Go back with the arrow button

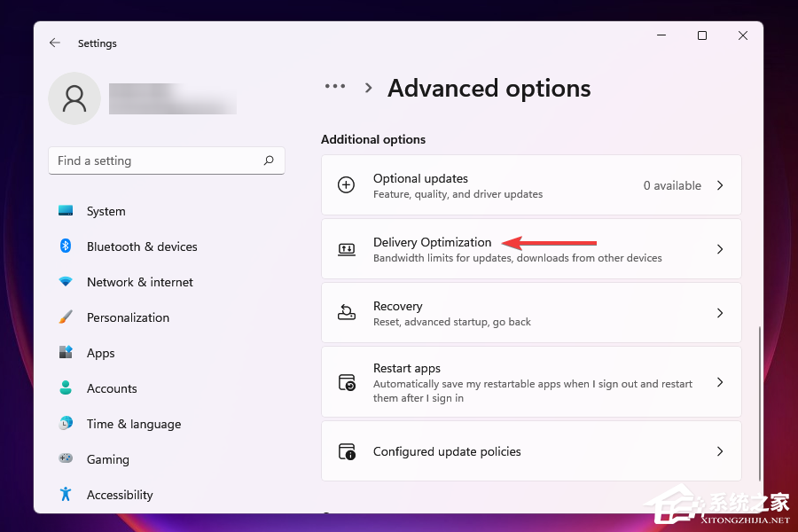54,43
